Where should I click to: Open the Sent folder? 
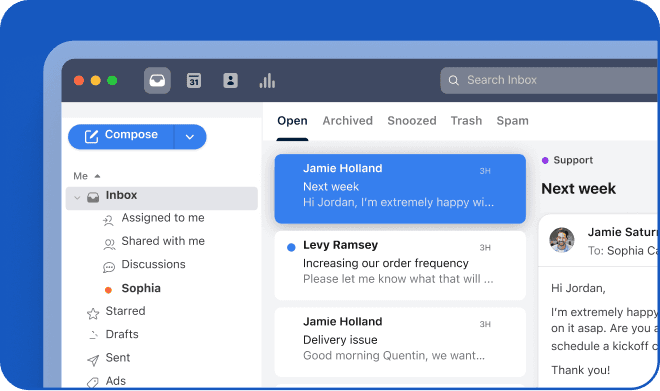[117, 358]
